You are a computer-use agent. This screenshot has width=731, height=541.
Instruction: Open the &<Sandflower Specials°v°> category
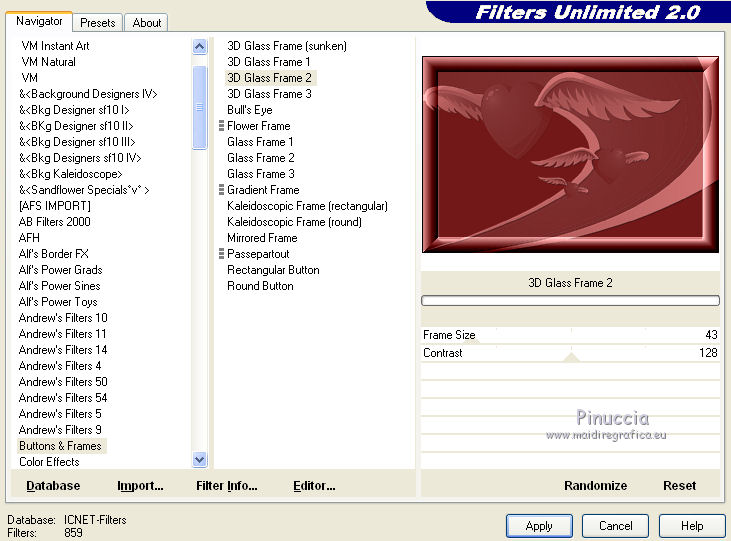(x=84, y=190)
